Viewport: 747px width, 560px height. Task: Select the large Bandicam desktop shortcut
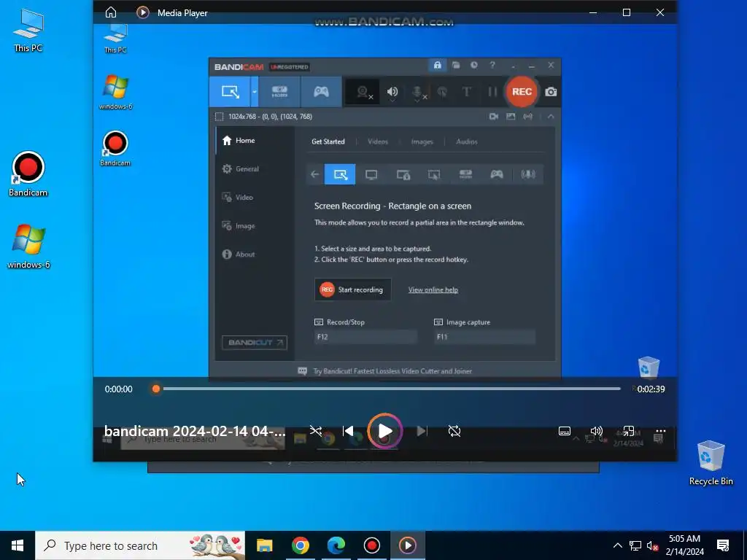click(28, 174)
